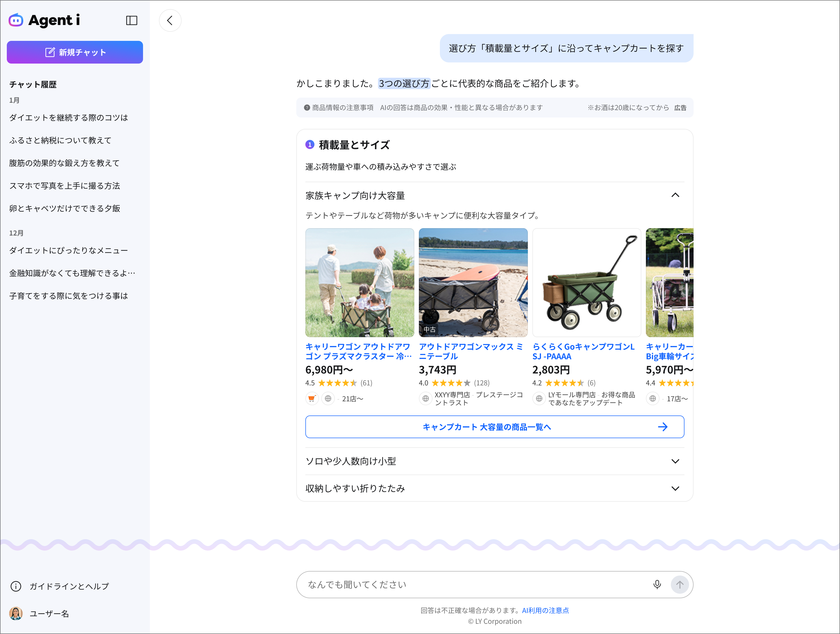Viewport: 840px width, 634px height.
Task: Click the shopping cart store icon under 6,980円
Action: click(312, 398)
